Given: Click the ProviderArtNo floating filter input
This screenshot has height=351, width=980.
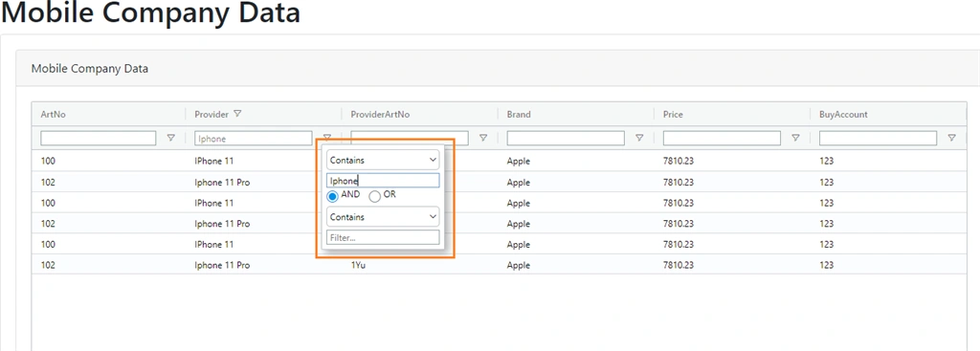Looking at the screenshot, I should point(410,138).
